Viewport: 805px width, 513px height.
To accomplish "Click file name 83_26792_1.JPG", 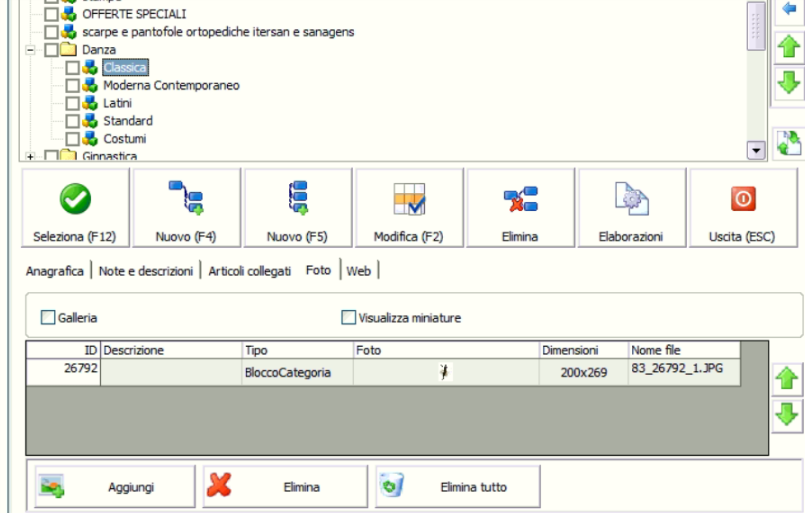I will (x=677, y=368).
